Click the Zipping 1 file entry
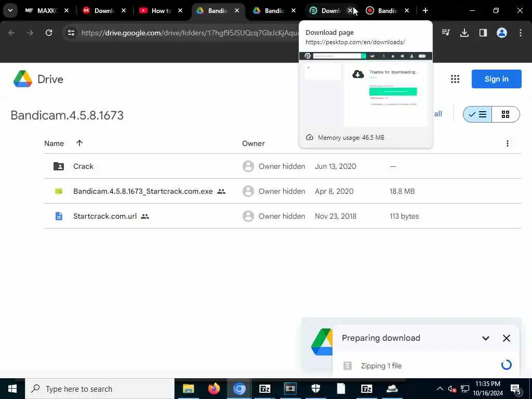 pyautogui.click(x=426, y=365)
